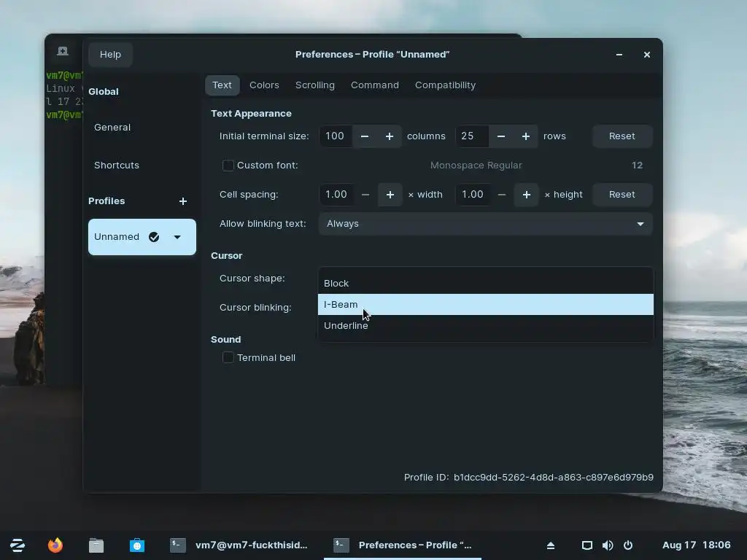Open the Software store from taskbar
The image size is (747, 560).
click(x=137, y=545)
